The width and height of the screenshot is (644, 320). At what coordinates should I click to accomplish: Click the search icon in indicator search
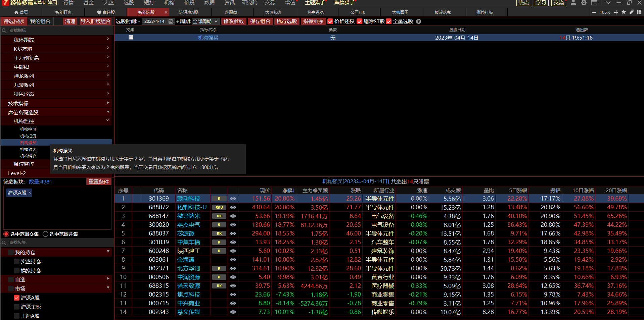pyautogui.click(x=4, y=31)
